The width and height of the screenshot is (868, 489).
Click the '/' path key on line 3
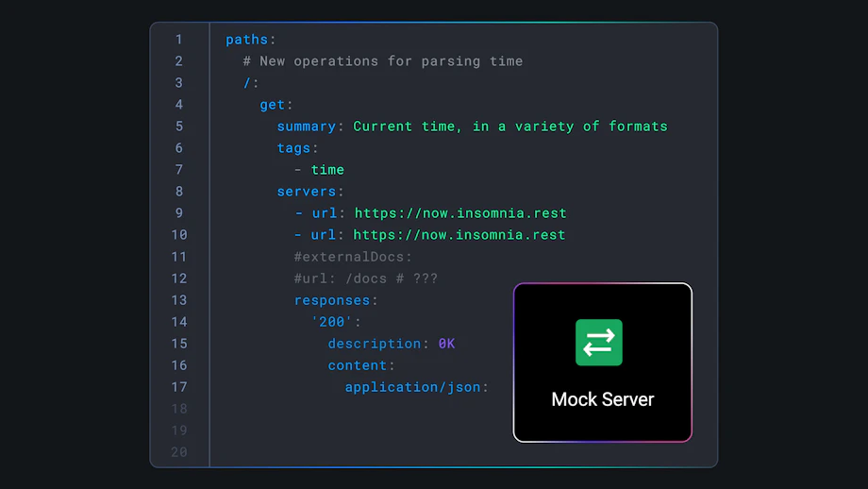click(x=247, y=83)
